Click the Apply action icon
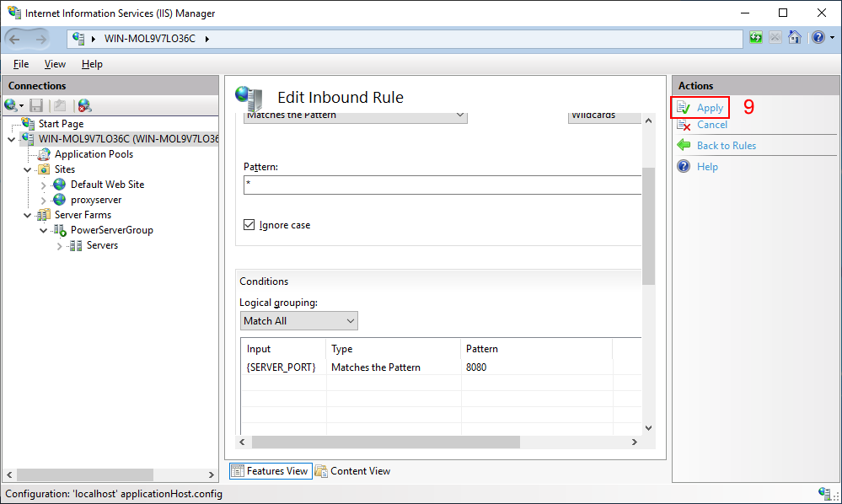The image size is (842, 504). coord(684,108)
